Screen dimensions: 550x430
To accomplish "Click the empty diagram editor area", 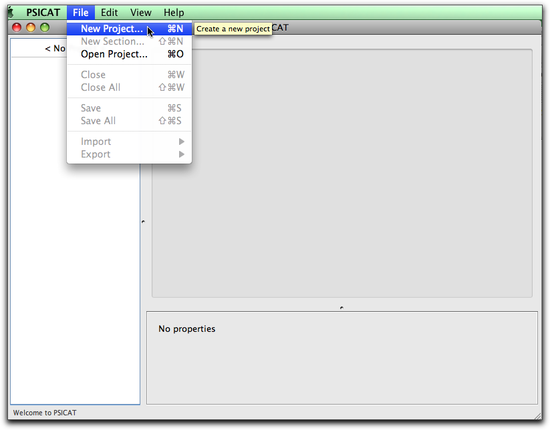I will (342, 173).
